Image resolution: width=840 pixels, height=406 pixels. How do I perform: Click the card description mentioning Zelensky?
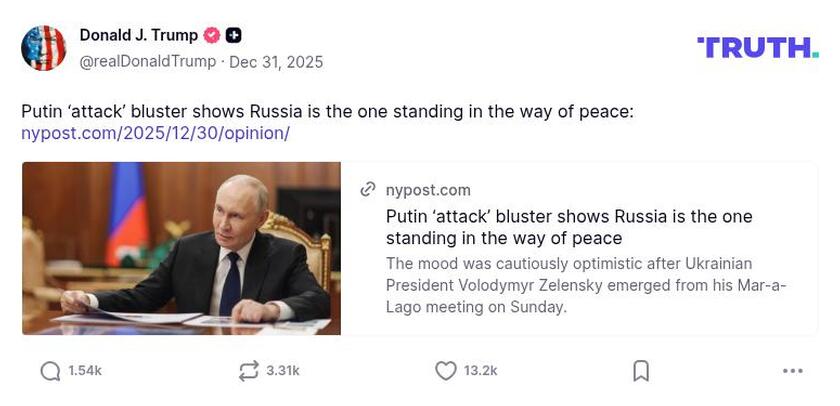tap(586, 285)
